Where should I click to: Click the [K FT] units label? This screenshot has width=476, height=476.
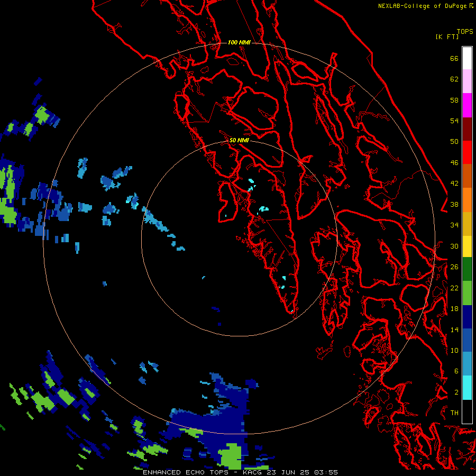coord(447,36)
